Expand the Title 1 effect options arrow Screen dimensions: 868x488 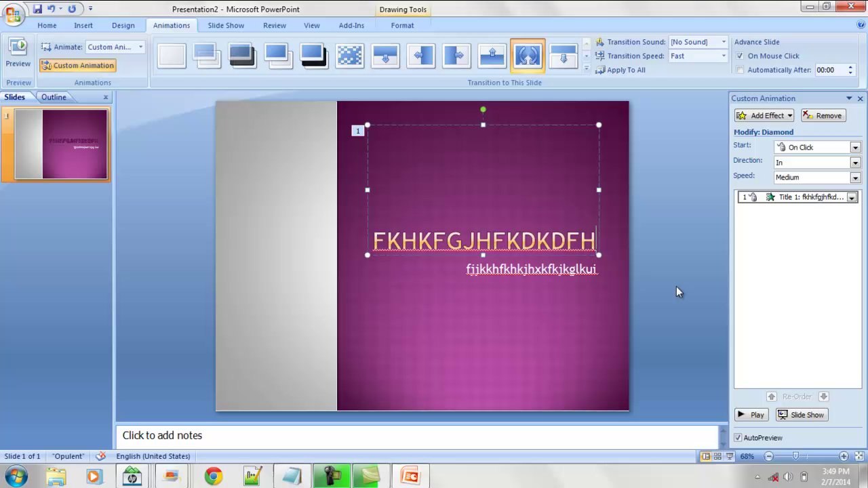point(852,197)
